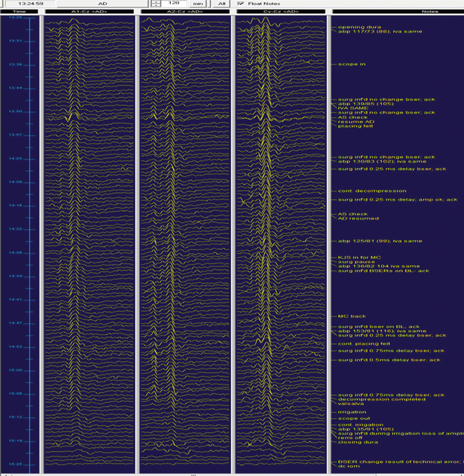Viewport: 464px width, 476px height.
Task: Click the 14:03 marker on time axis
Action: pos(15,158)
